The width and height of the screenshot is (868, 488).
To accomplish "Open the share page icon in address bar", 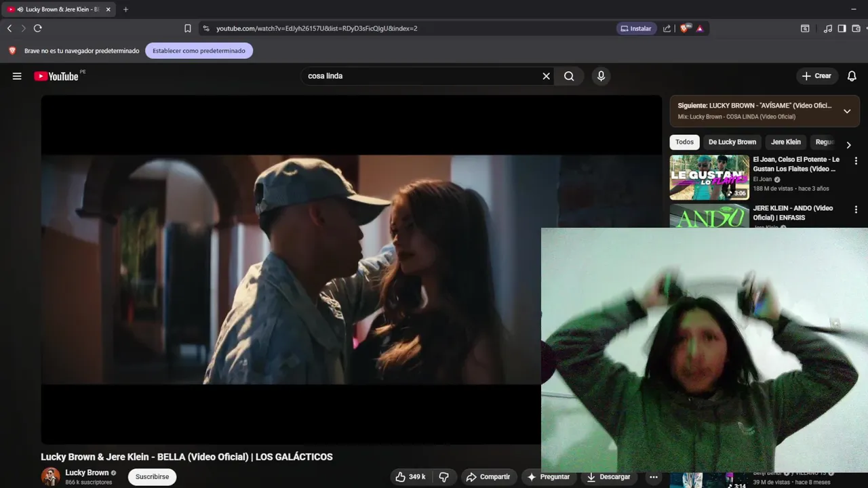I will point(667,28).
